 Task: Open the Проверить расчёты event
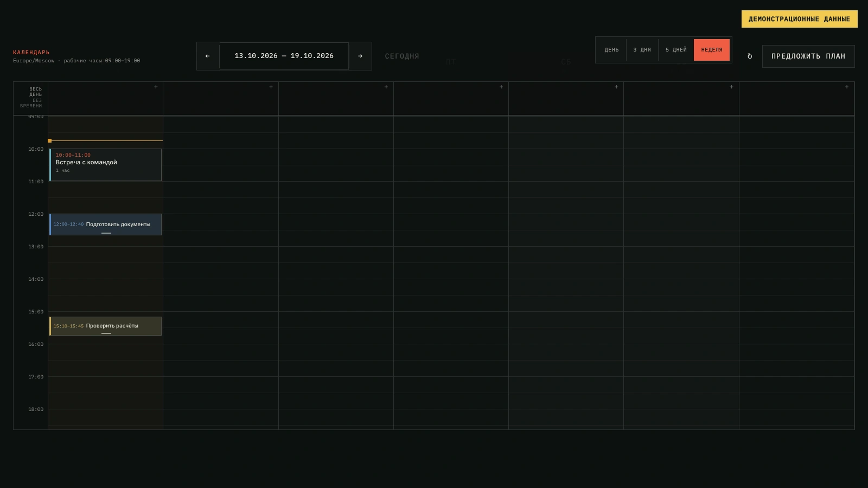pos(105,326)
